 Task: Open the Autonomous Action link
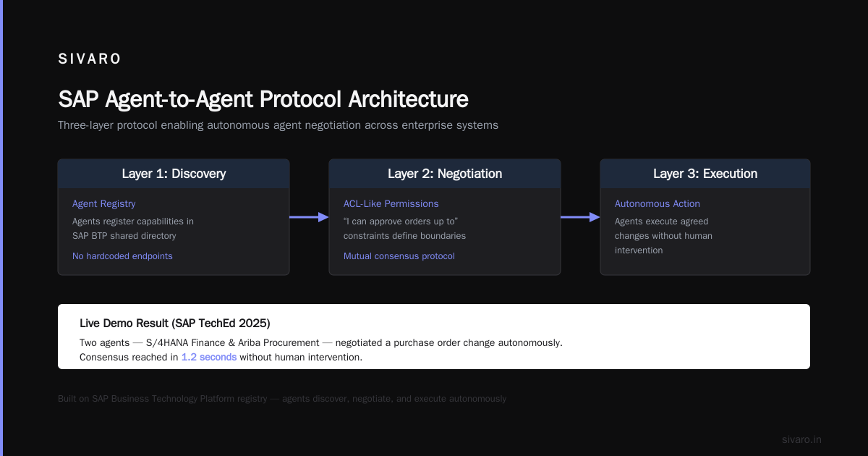tap(658, 204)
